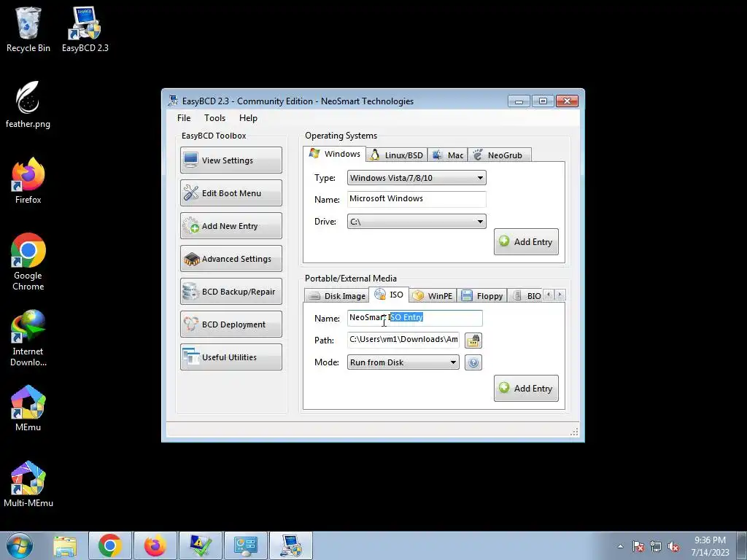Switch to the Disk Image tab
This screenshot has width=747, height=560.
point(337,296)
